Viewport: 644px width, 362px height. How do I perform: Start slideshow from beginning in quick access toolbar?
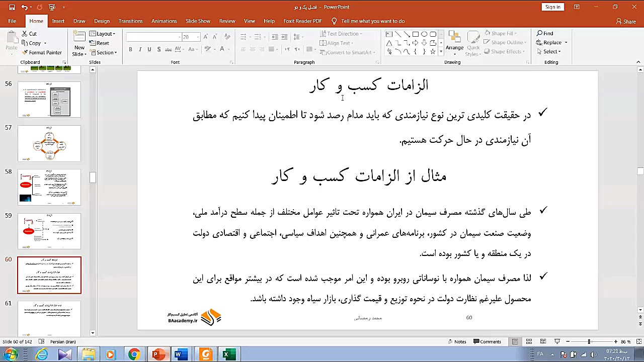click(52, 7)
